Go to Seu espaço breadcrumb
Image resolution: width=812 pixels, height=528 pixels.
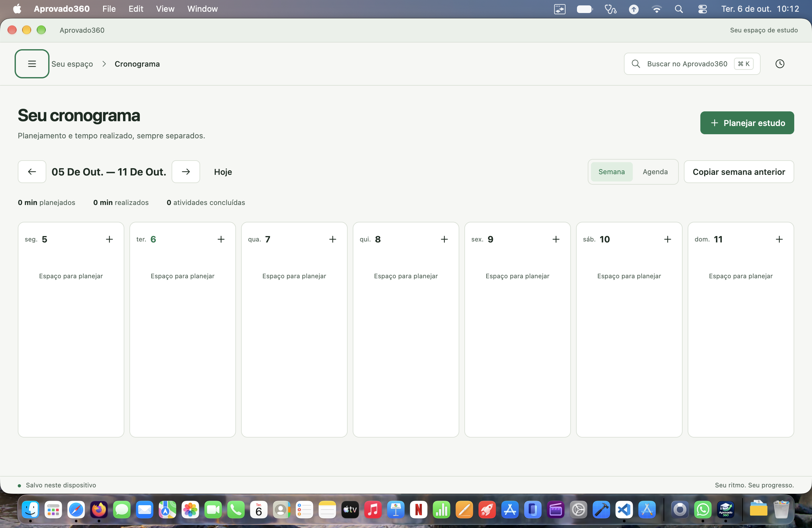click(72, 64)
